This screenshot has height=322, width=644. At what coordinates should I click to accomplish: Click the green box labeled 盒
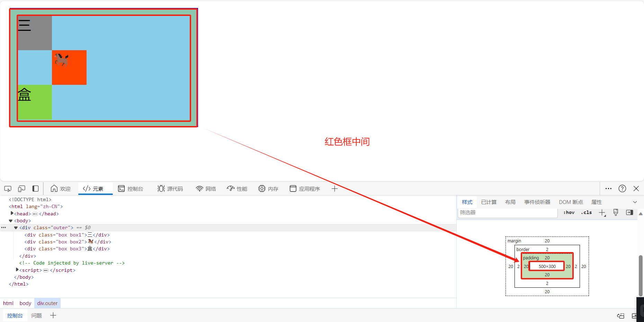[35, 102]
